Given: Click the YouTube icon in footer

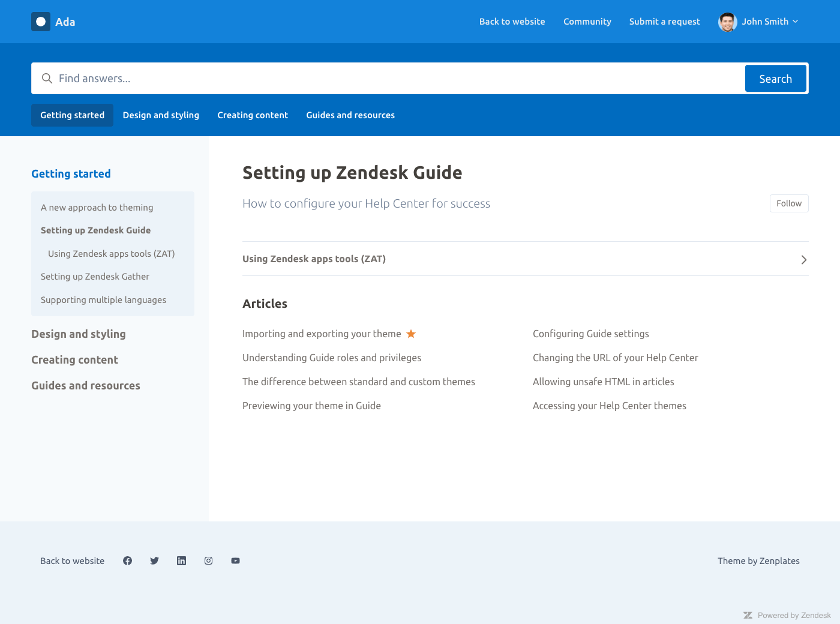Looking at the screenshot, I should coord(235,560).
